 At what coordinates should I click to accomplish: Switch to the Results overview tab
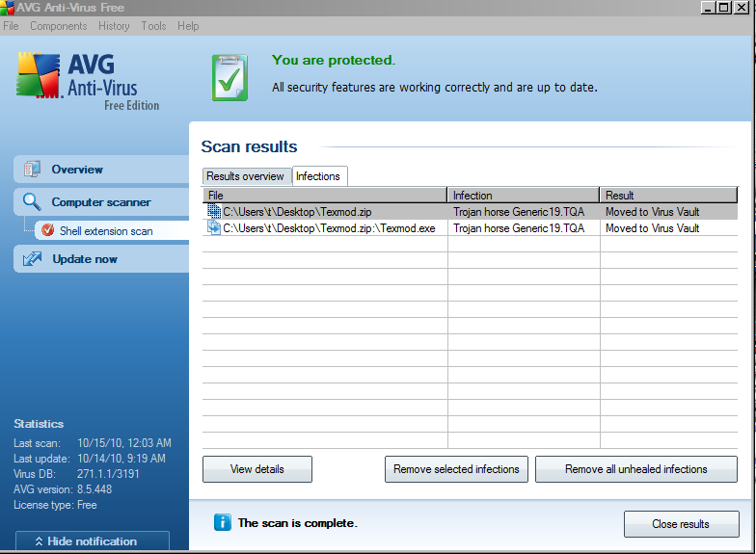[x=245, y=176]
